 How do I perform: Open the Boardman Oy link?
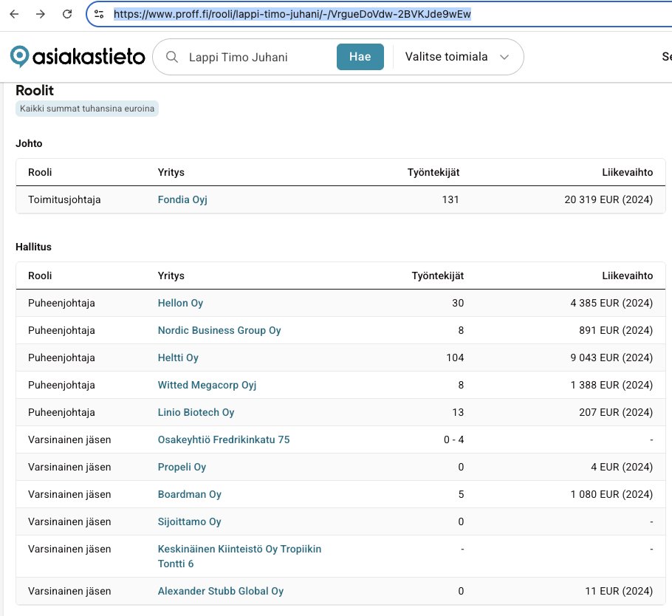pyautogui.click(x=189, y=494)
